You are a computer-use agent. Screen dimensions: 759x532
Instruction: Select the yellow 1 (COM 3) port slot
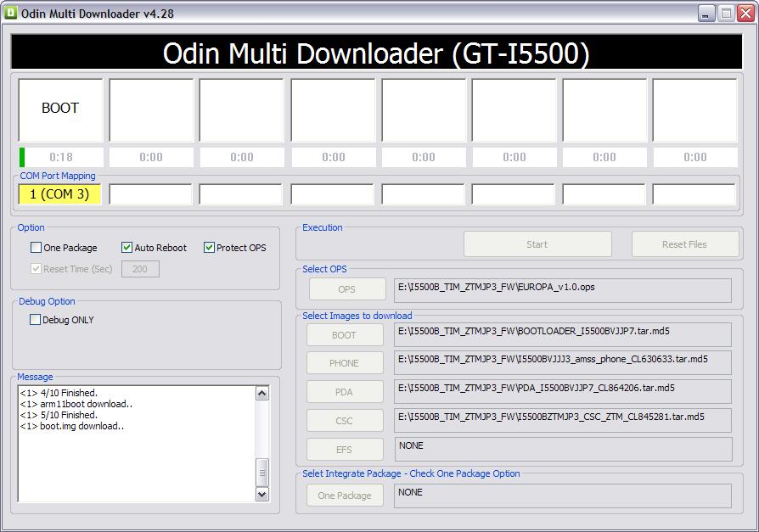(59, 194)
